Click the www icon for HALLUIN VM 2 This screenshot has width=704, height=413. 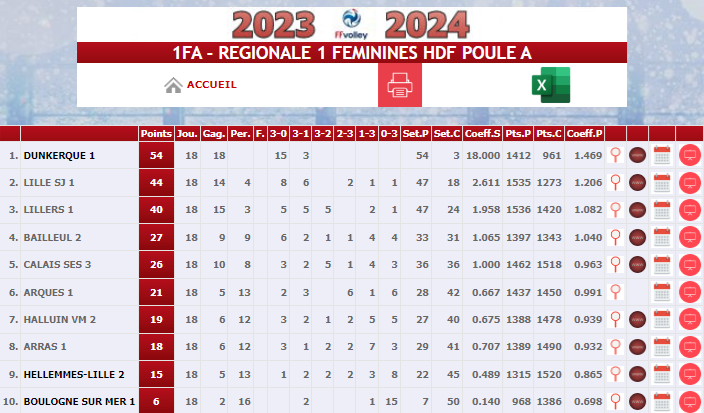[637, 320]
